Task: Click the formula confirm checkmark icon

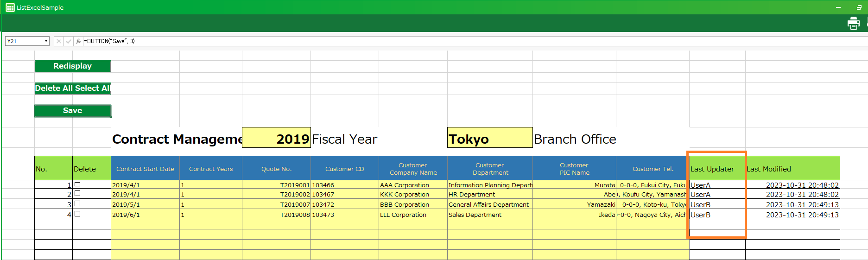Action: click(x=69, y=41)
